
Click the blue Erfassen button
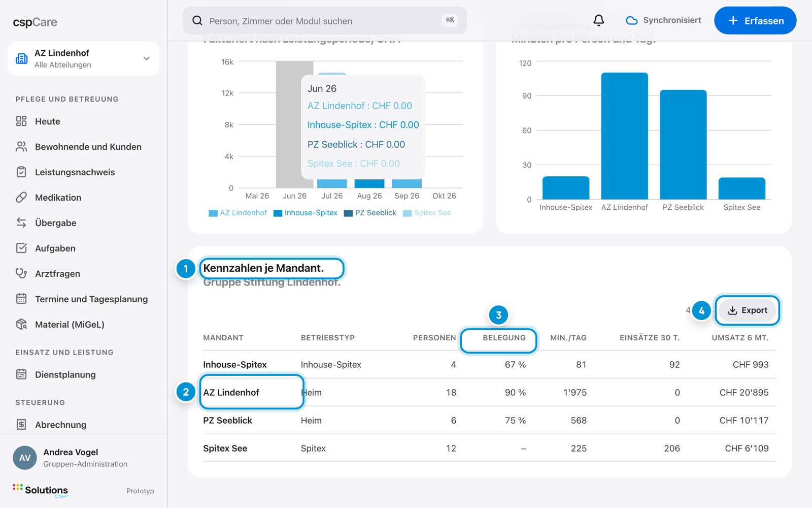point(755,20)
